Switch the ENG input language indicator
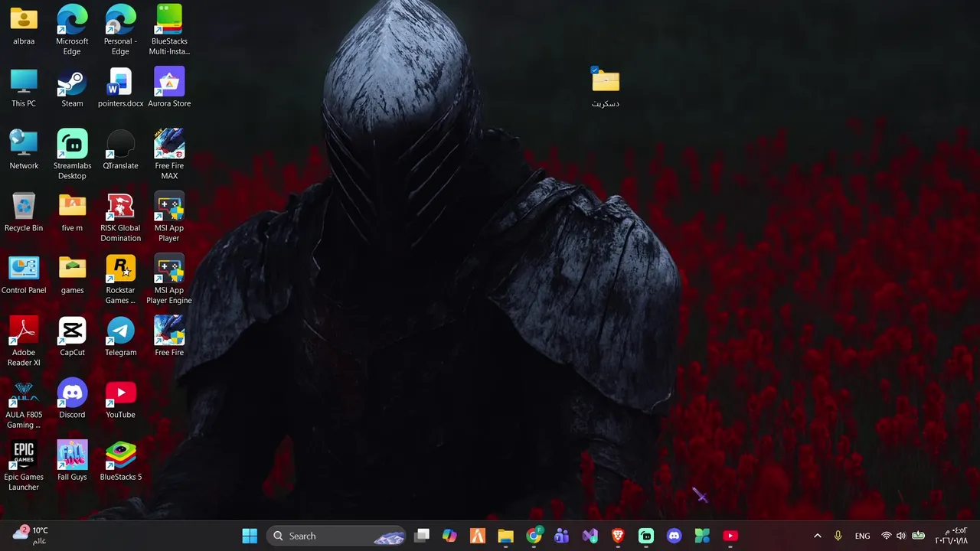This screenshot has height=551, width=980. [x=862, y=536]
